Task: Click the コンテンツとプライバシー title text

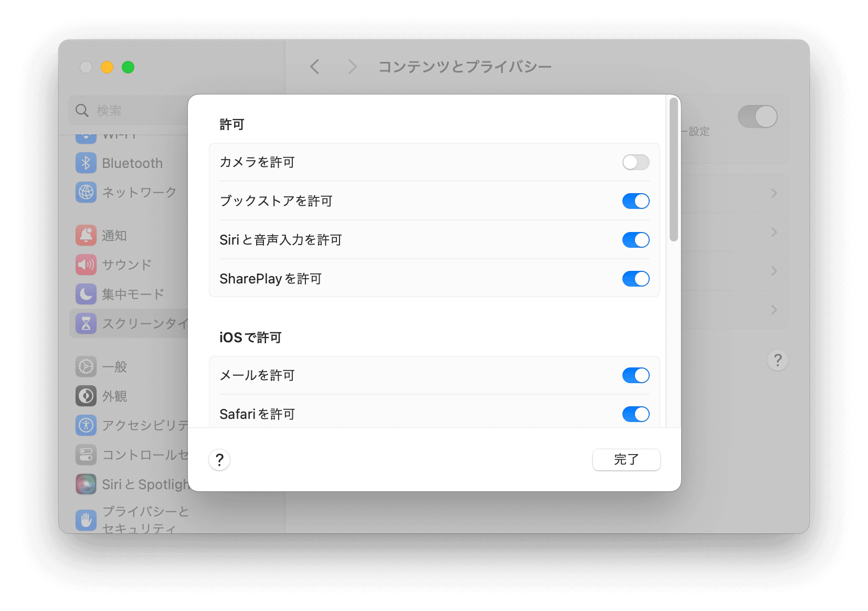Action: [465, 67]
